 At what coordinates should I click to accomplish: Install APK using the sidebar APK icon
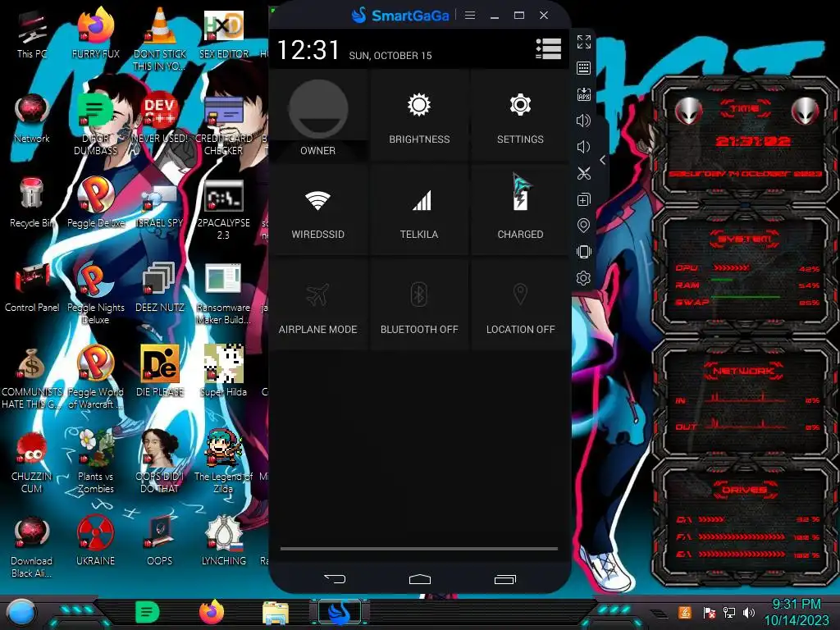point(583,94)
